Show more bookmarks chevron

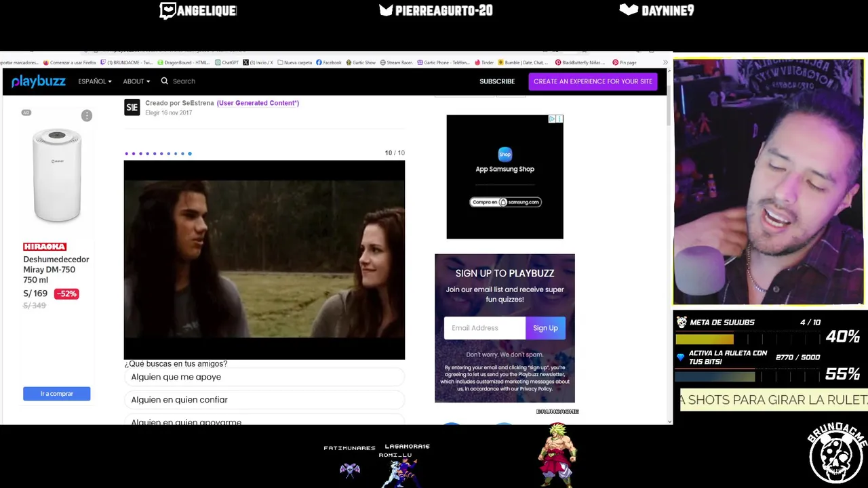point(665,62)
